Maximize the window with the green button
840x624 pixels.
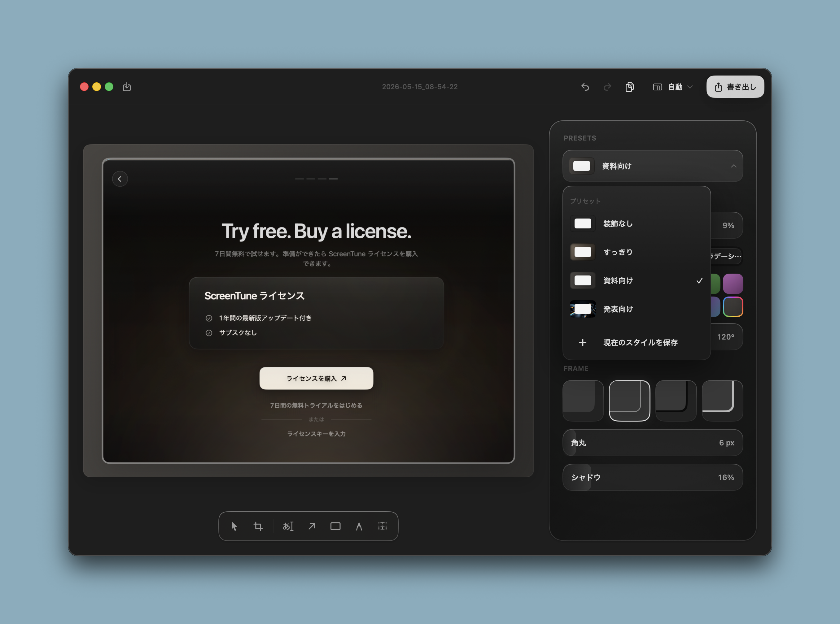(109, 87)
